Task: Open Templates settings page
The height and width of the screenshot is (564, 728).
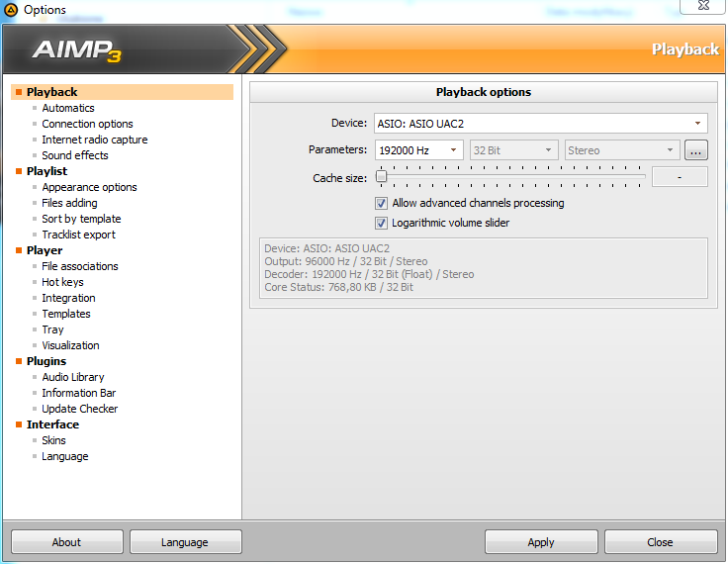Action: tap(66, 314)
